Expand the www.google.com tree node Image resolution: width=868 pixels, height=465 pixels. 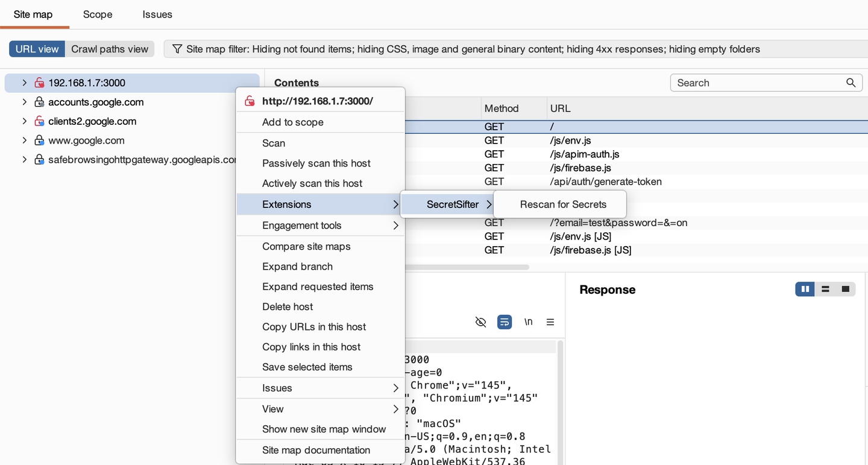pyautogui.click(x=24, y=141)
